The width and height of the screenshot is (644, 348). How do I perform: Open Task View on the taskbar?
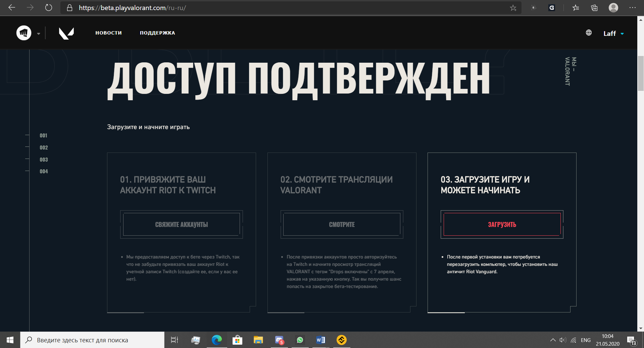pyautogui.click(x=175, y=340)
